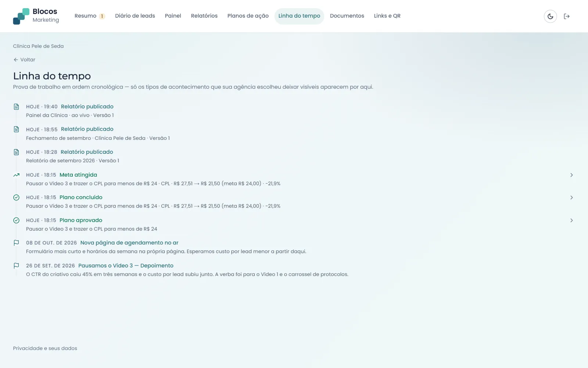Screen dimensions: 588x368
Task: Click the back arrow next to Voltar
Action: point(16,60)
